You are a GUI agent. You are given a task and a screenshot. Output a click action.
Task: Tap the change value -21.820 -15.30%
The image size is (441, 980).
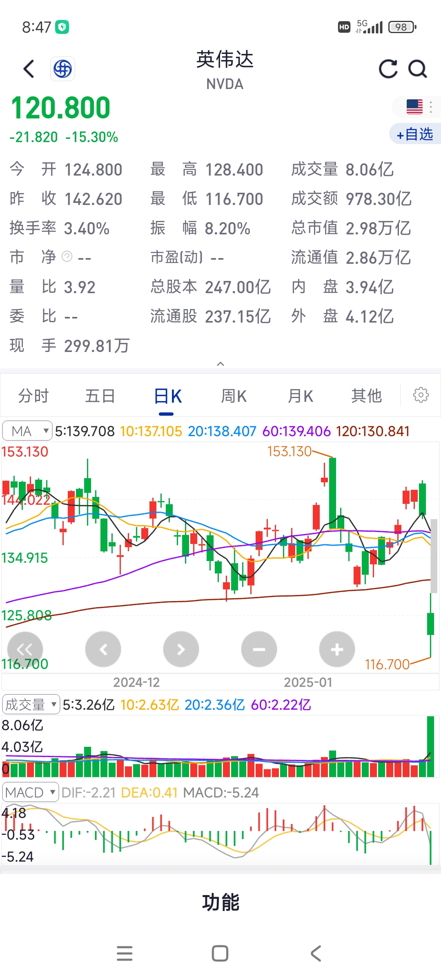tap(64, 137)
